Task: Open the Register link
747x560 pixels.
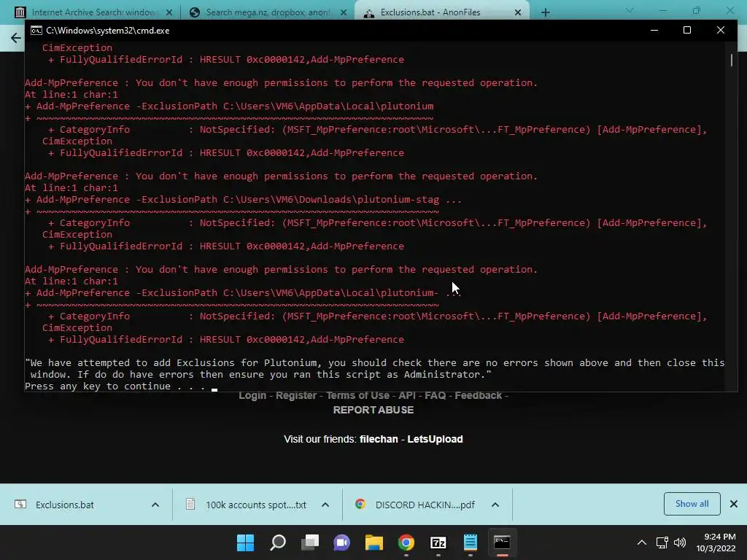Action: pos(296,395)
